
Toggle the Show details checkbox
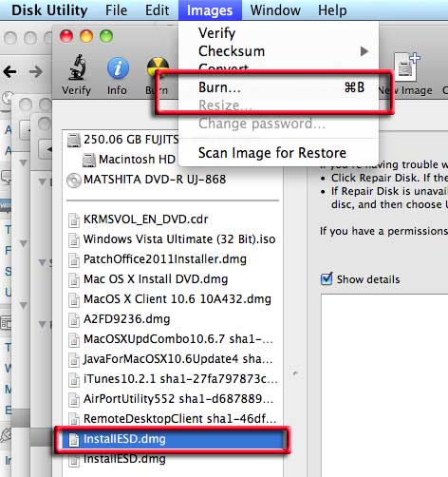click(x=327, y=279)
